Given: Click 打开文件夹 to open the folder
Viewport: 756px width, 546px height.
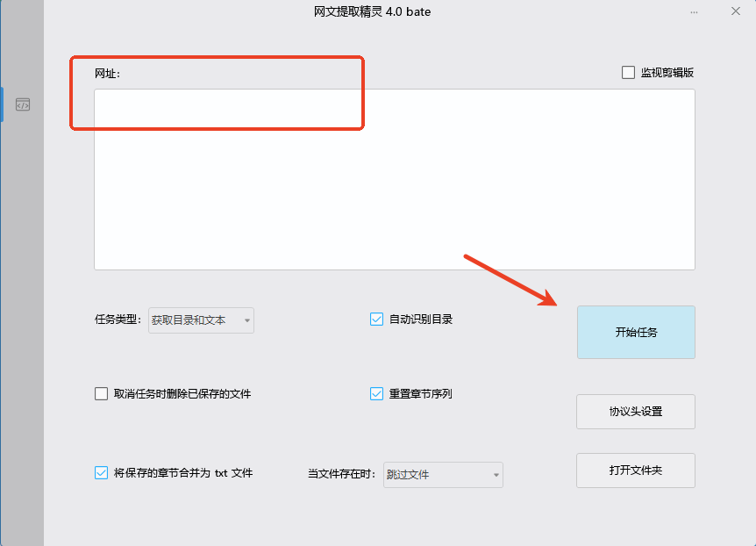Looking at the screenshot, I should point(635,471).
